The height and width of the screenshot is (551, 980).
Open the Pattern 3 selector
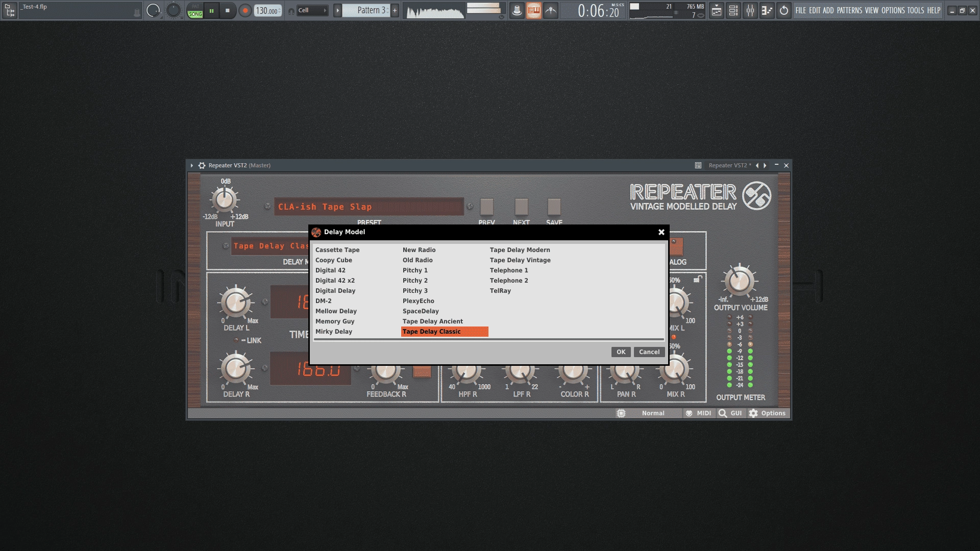pyautogui.click(x=366, y=10)
